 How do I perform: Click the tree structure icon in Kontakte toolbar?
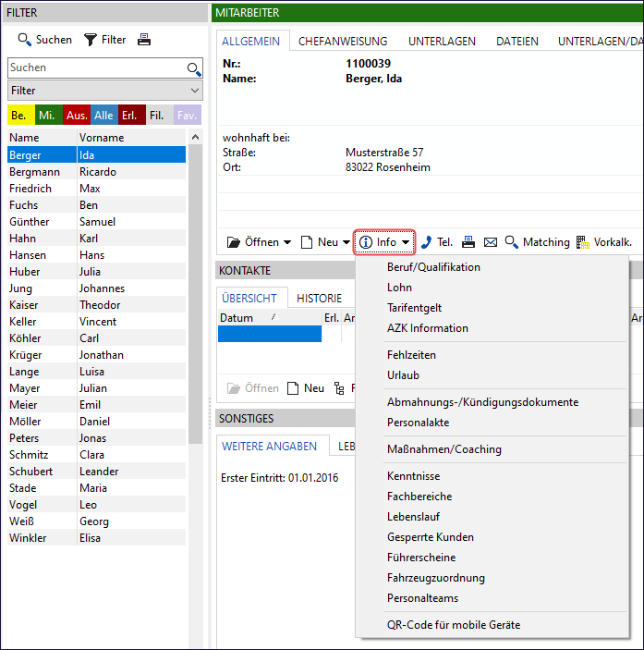coord(339,388)
